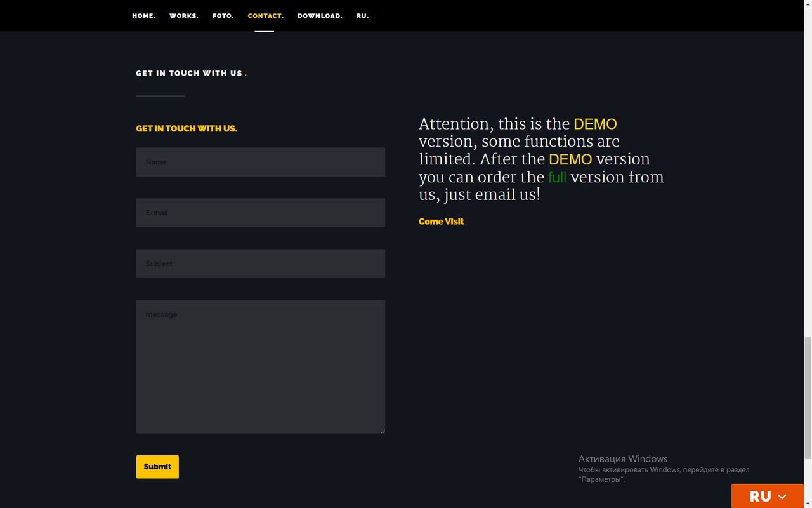Click the vertical scrollbar thumb
This screenshot has width=812, height=508.
[808, 397]
